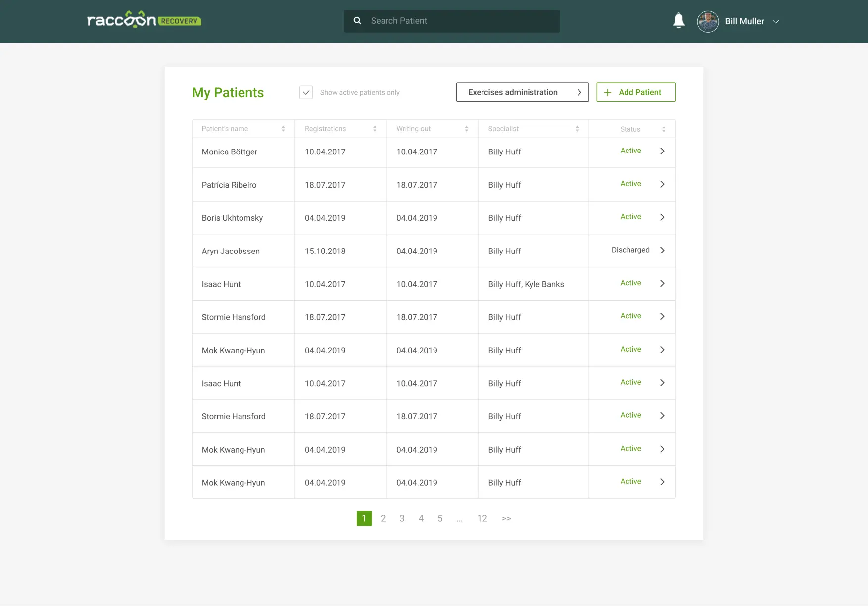Image resolution: width=868 pixels, height=606 pixels.
Task: Sort table by Registrations column arrows
Action: click(375, 129)
